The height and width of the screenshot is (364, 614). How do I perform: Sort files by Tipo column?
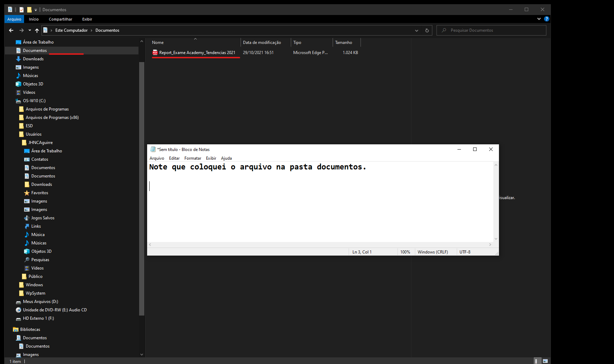tap(312, 43)
